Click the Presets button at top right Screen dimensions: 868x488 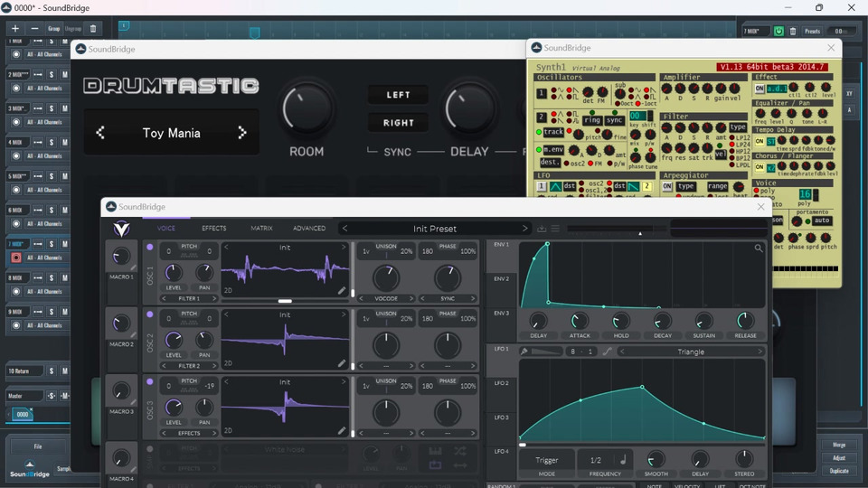(812, 31)
